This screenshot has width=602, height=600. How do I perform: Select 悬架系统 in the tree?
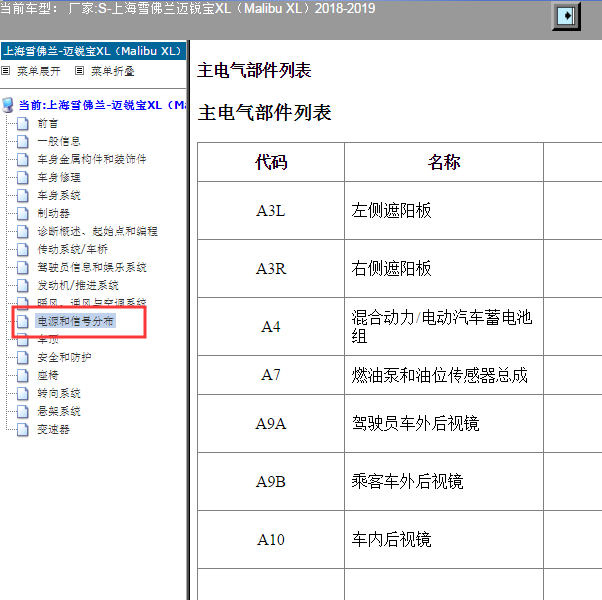[x=59, y=412]
